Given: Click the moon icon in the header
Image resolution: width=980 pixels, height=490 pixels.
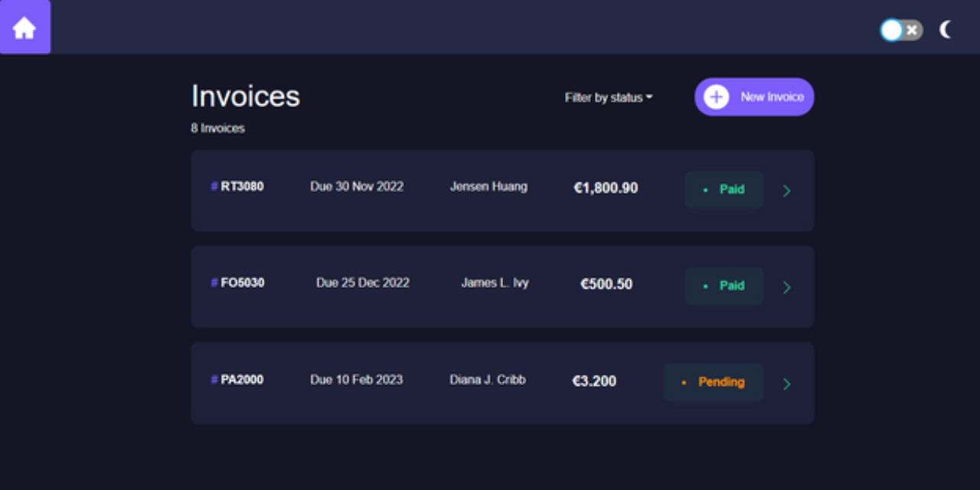Looking at the screenshot, I should tap(946, 30).
